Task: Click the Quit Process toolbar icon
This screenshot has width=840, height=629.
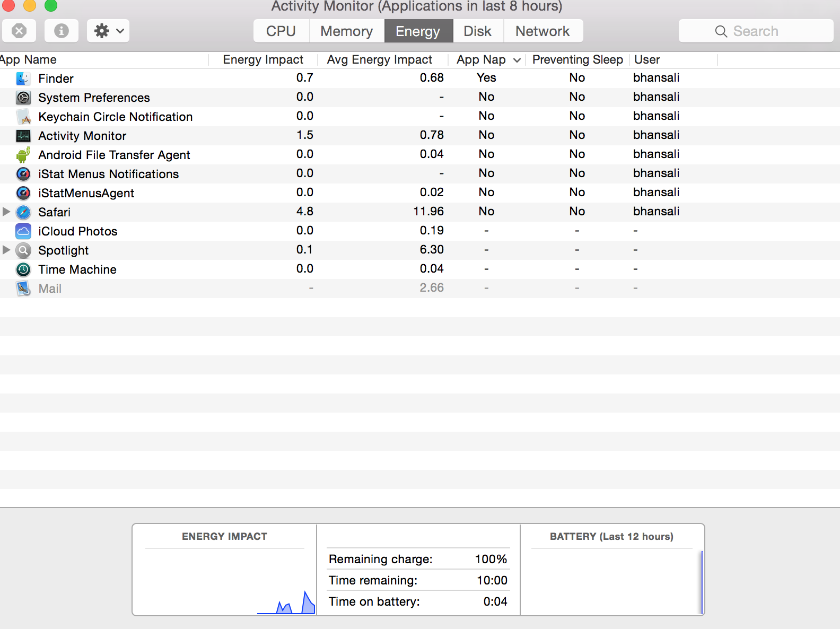Action: [19, 31]
